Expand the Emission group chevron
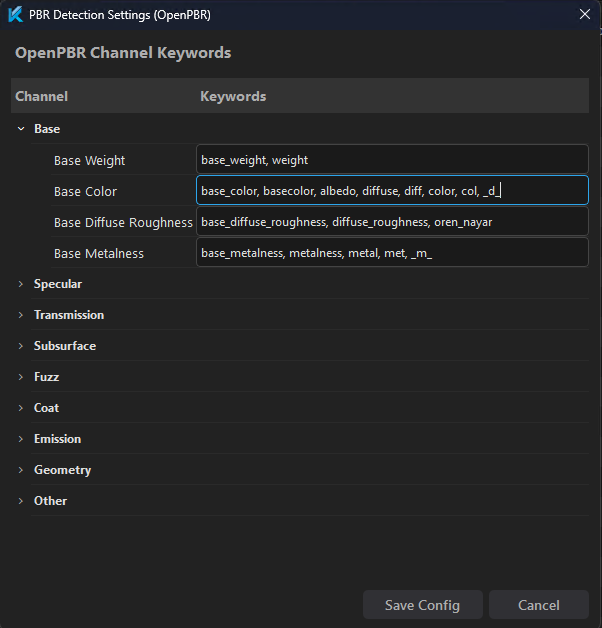The image size is (602, 628). tap(21, 439)
